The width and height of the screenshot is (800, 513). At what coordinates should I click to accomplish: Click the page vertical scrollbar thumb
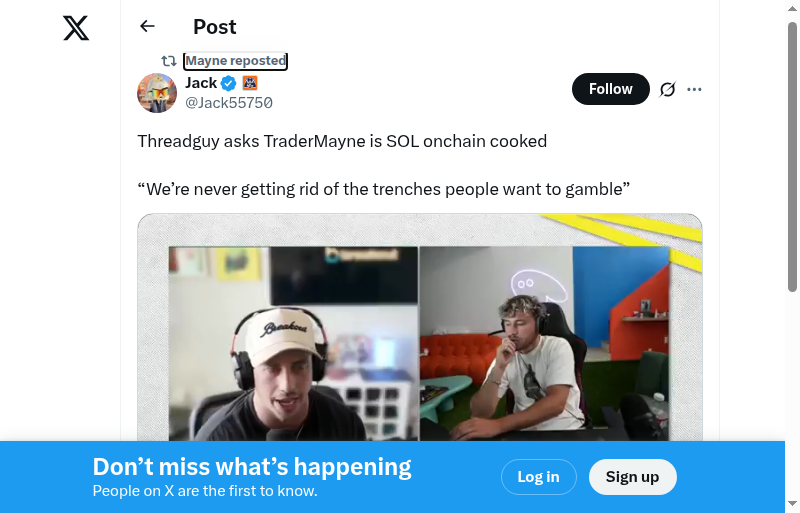(792, 157)
